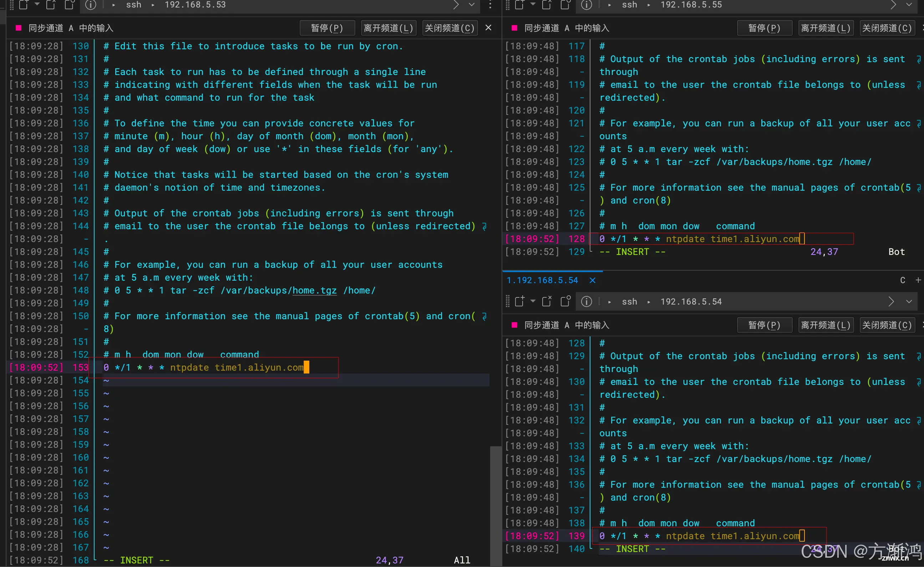Screen dimensions: 924x567
Task: Click 'Bot' position indicator in 192.168.5.55 terminal
Action: coord(896,252)
